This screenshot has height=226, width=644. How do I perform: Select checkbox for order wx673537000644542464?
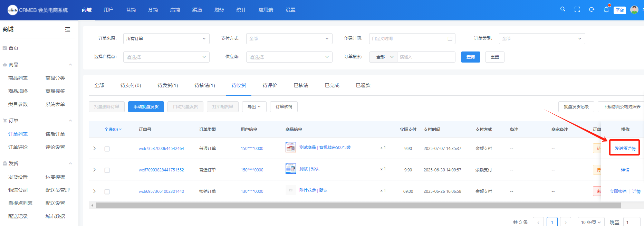(x=107, y=149)
